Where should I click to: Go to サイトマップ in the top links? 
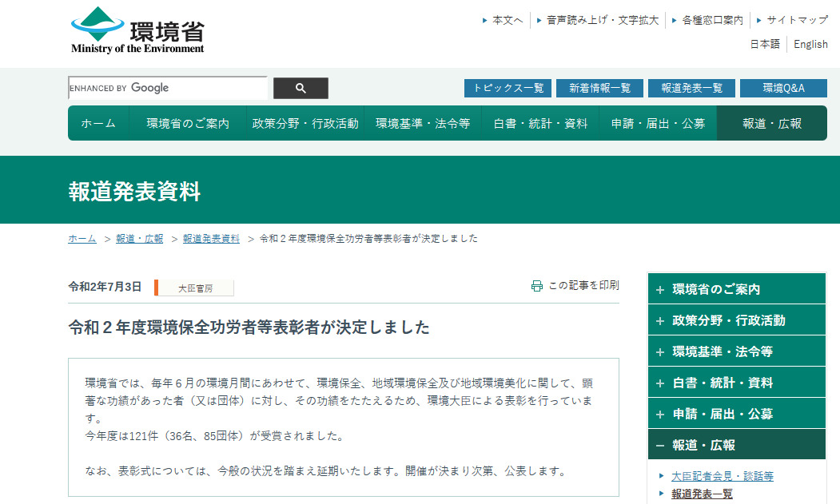point(797,20)
